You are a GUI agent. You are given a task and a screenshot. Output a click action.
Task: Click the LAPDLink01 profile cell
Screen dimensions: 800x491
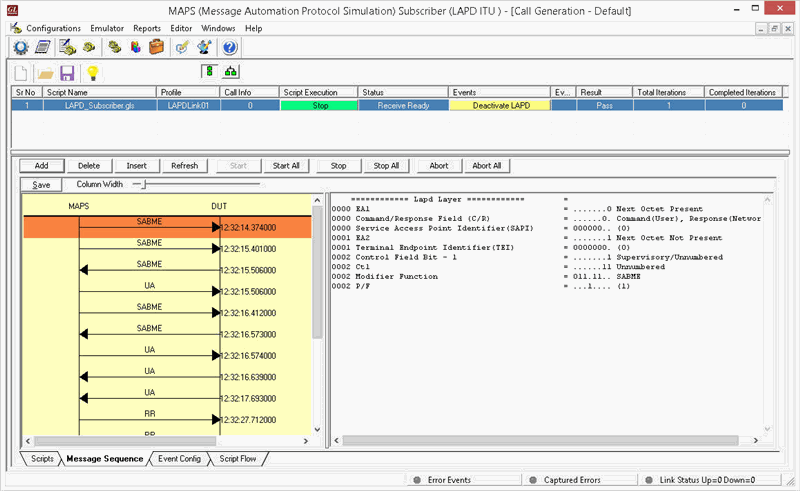pos(188,105)
